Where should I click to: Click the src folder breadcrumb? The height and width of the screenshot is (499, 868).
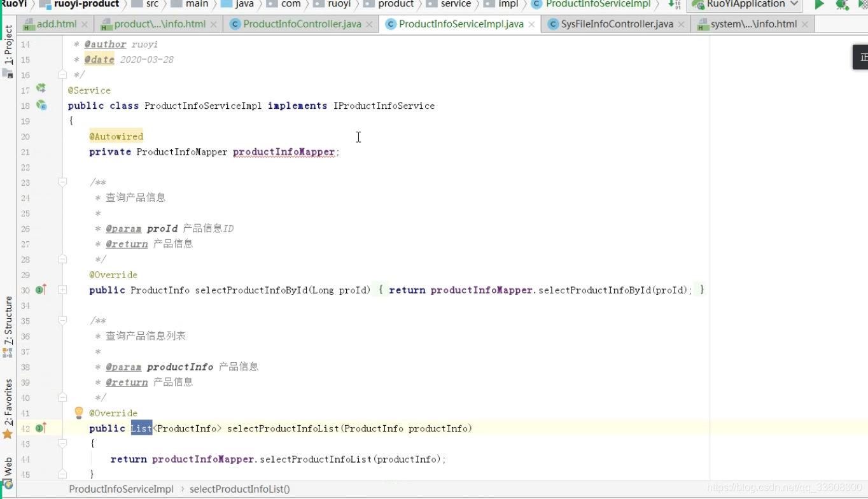[x=145, y=4]
